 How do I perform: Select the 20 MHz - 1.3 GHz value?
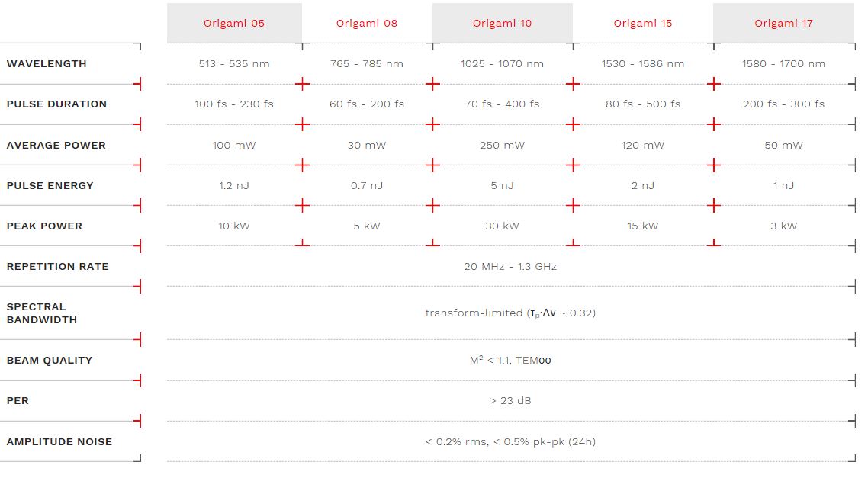coord(510,267)
